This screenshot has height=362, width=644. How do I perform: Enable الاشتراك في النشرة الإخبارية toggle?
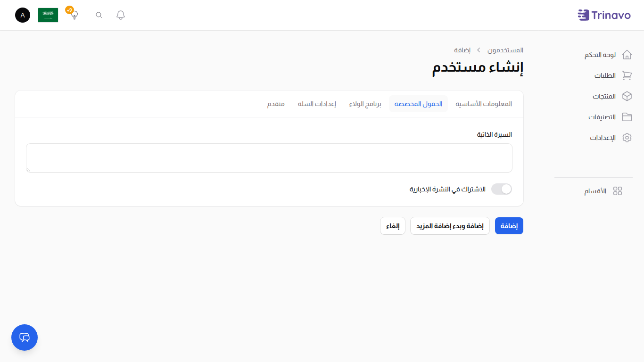coord(501,189)
